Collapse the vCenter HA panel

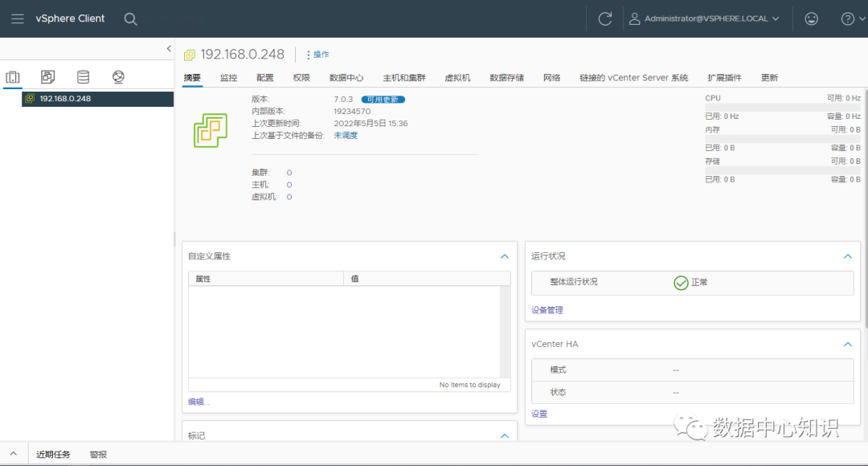coord(848,344)
